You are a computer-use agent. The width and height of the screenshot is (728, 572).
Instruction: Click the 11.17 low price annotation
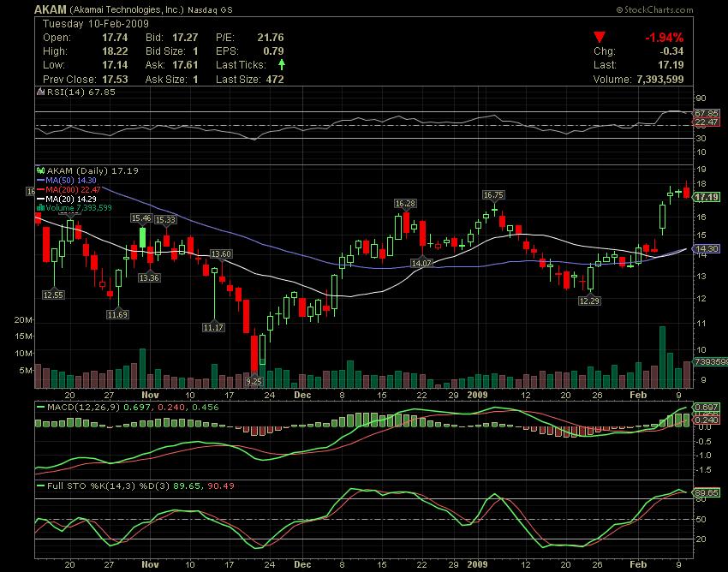[x=213, y=327]
